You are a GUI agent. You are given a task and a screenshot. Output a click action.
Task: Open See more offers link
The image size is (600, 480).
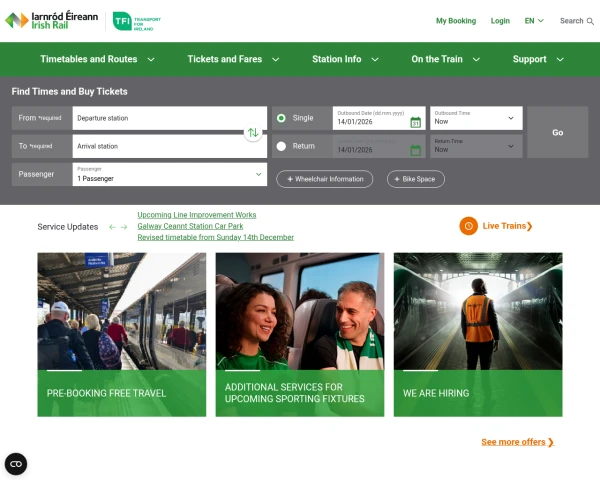coord(517,442)
